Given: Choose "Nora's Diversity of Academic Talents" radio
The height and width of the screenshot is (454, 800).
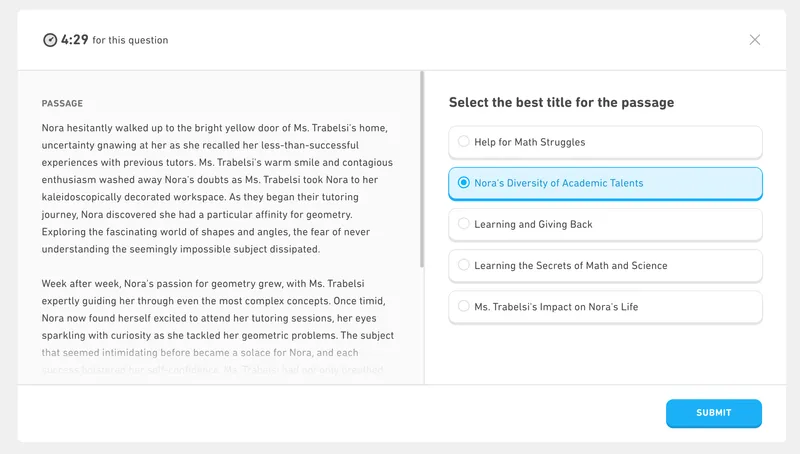Looking at the screenshot, I should 605,183.
